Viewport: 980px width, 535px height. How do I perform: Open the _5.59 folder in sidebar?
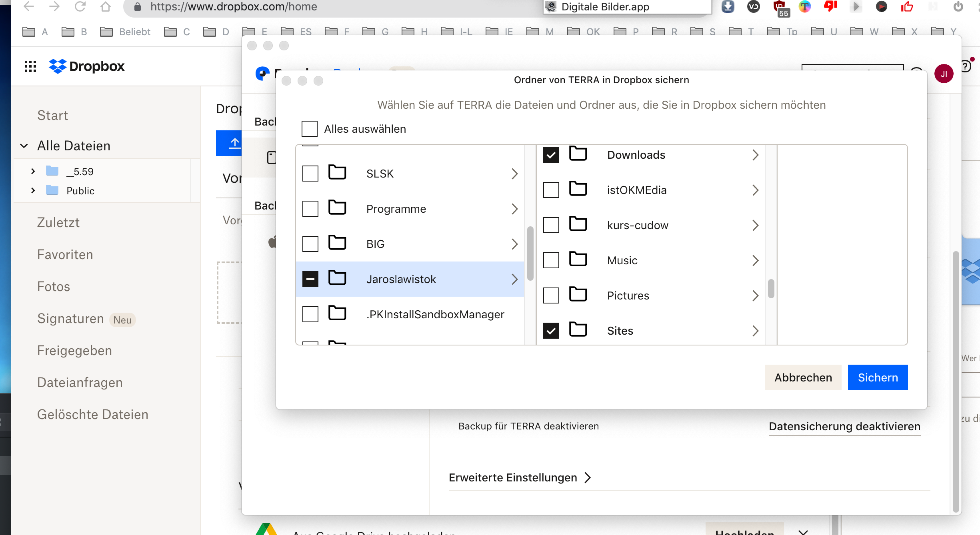(x=80, y=172)
